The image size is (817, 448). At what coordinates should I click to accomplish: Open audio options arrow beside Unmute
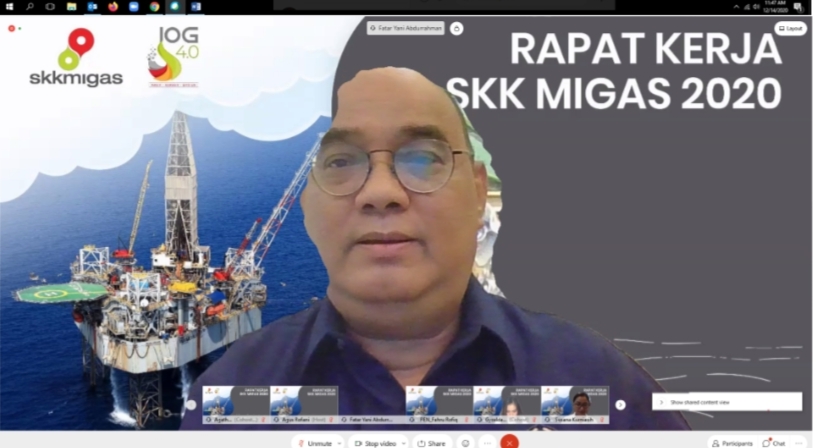(x=339, y=443)
